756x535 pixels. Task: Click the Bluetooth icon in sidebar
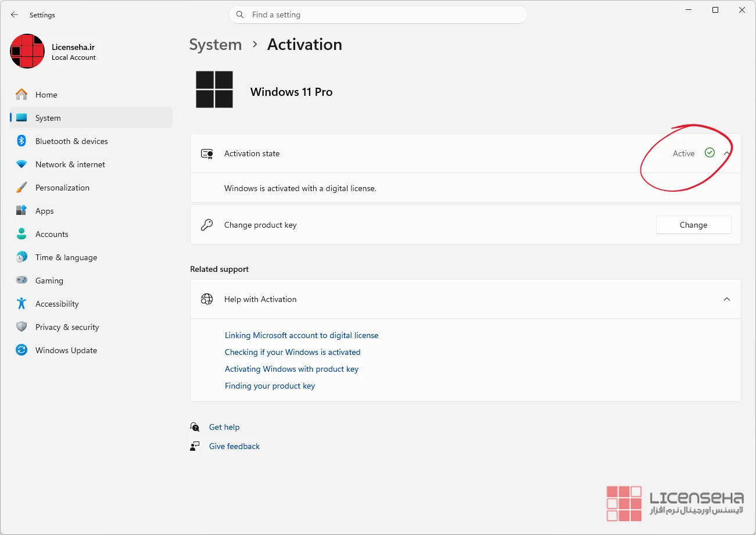(x=22, y=141)
